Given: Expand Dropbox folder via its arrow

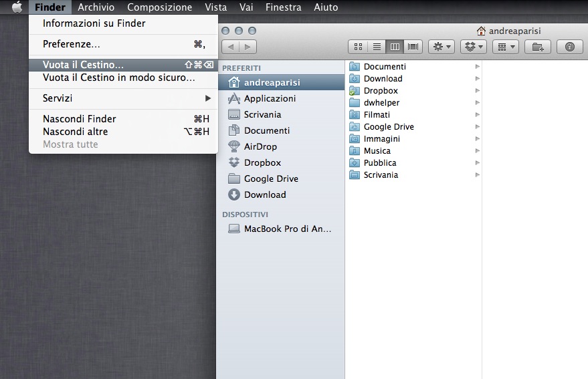Looking at the screenshot, I should click(478, 91).
